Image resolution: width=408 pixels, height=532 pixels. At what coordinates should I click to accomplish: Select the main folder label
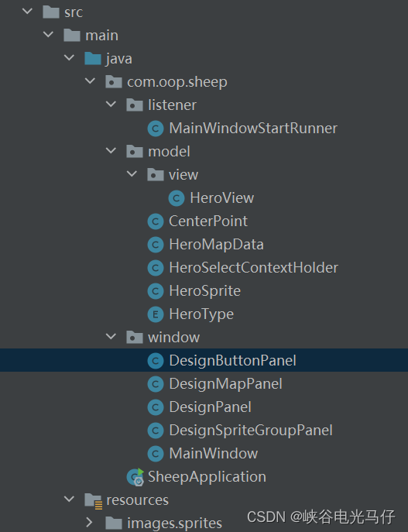point(101,36)
